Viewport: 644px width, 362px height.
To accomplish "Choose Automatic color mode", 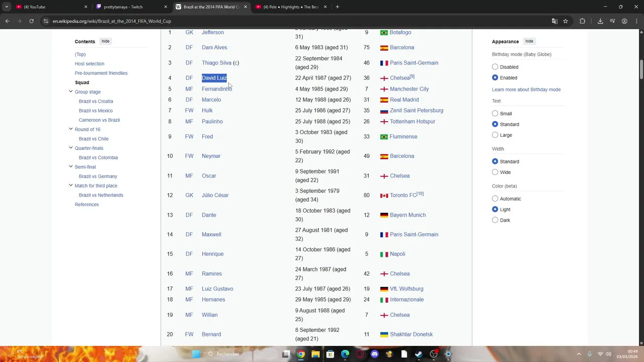I will (495, 199).
